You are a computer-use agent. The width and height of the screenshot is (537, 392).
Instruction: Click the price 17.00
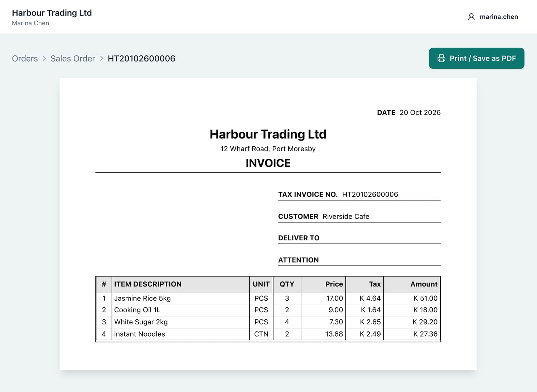coord(334,298)
